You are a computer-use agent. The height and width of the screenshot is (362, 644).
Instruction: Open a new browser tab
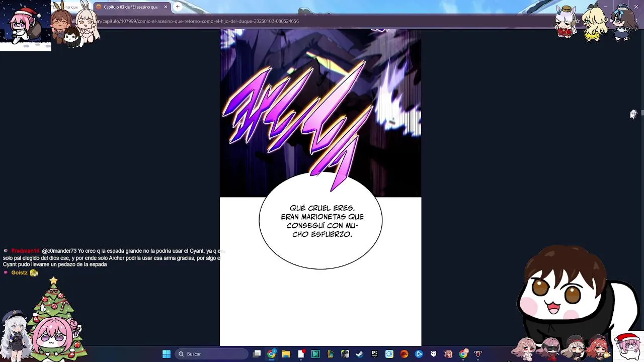point(178,7)
